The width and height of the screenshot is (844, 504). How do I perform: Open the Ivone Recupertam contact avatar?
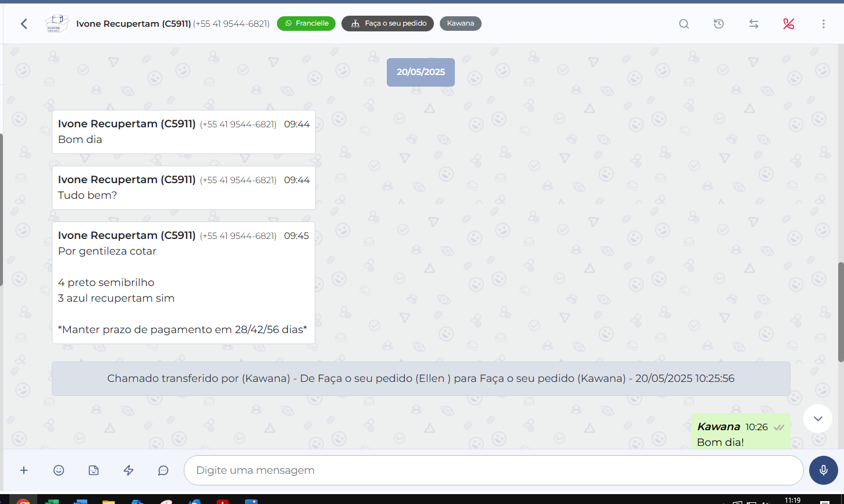tap(57, 24)
